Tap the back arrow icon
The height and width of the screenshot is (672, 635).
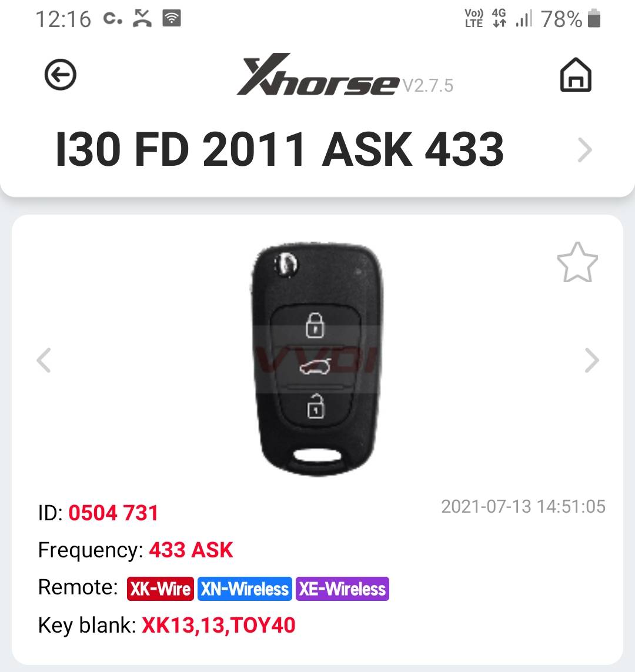point(61,75)
